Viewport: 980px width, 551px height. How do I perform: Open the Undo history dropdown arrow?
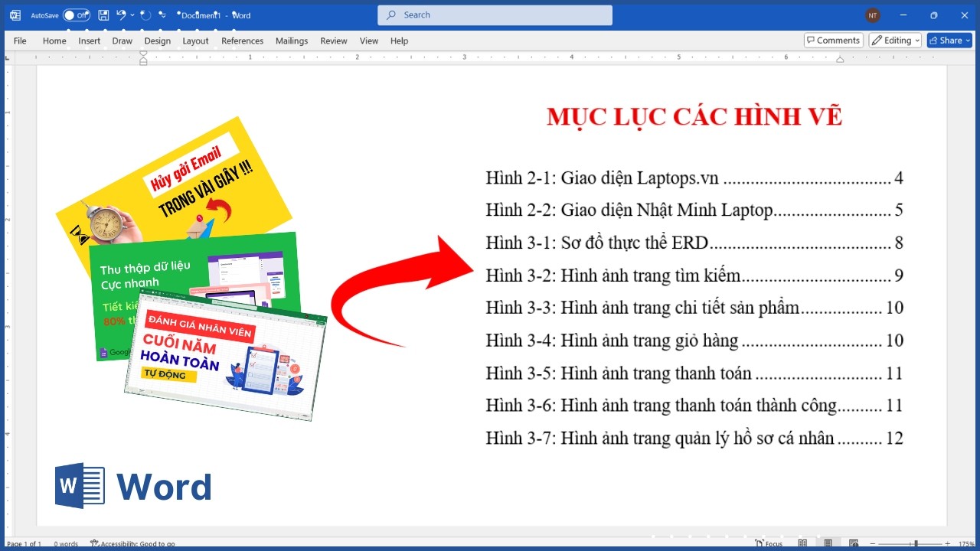(x=132, y=15)
